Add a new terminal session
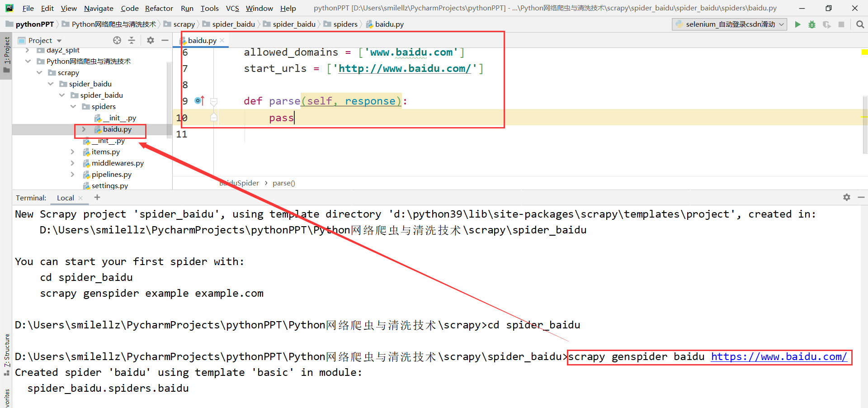 97,197
